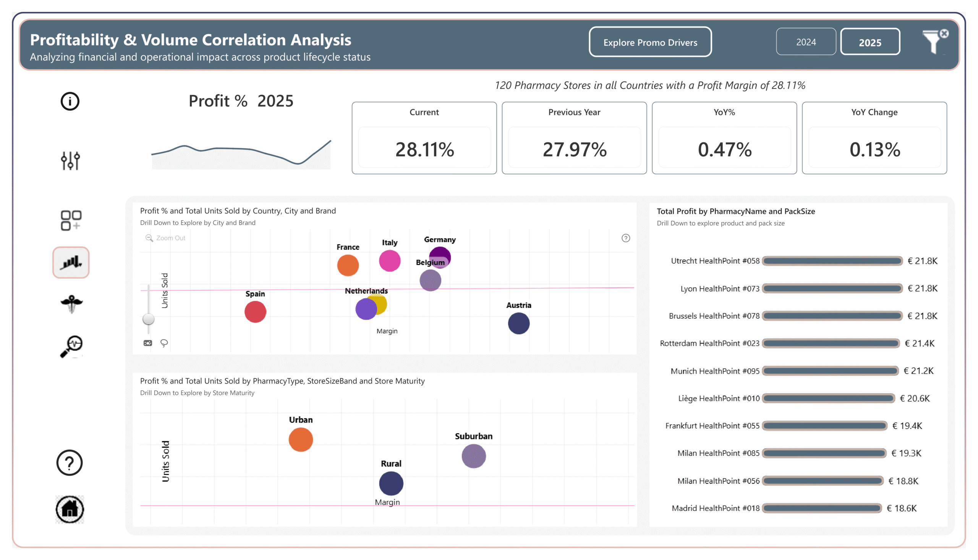Select the bar chart trend page icon

pyautogui.click(x=71, y=262)
